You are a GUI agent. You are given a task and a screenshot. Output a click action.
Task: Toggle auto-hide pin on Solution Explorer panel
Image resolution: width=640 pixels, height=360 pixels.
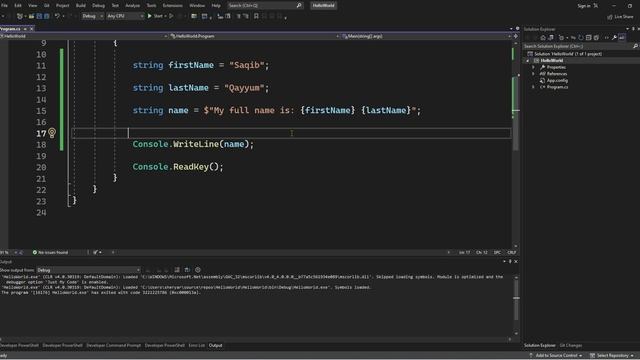633,29
